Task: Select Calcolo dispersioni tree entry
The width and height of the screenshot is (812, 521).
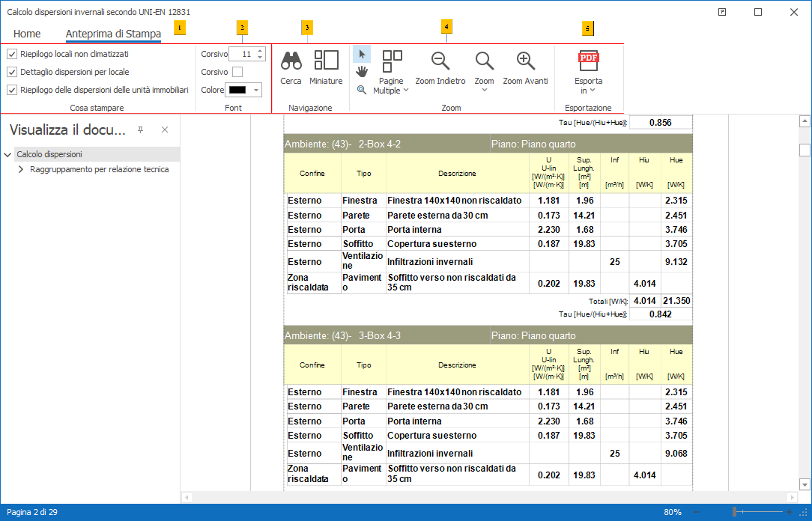Action: (x=49, y=154)
